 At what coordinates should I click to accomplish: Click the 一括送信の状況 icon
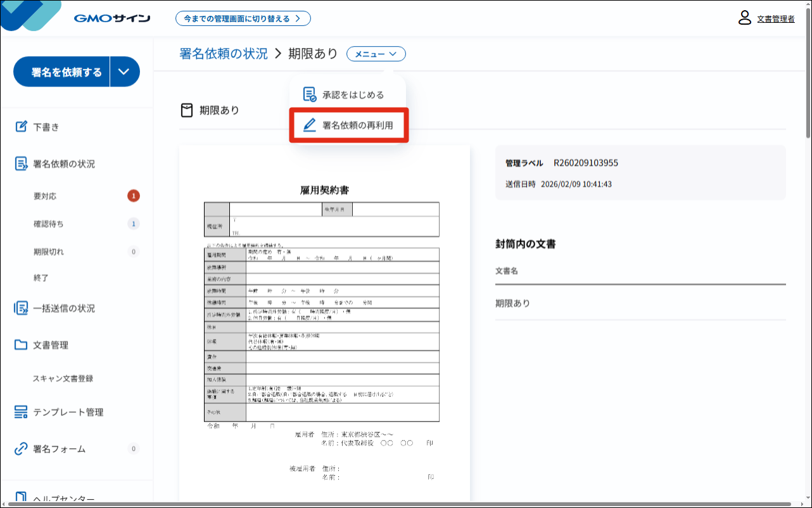[x=21, y=308]
